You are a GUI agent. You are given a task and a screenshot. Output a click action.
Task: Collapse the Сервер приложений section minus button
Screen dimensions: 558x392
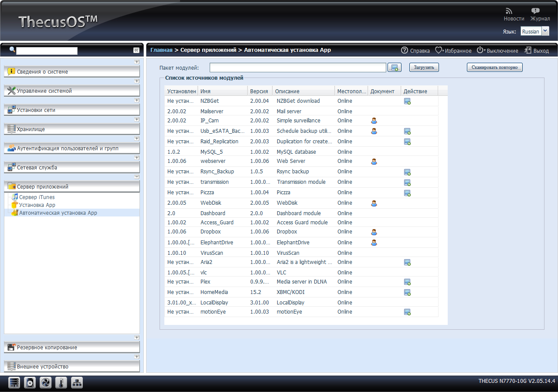(136, 177)
